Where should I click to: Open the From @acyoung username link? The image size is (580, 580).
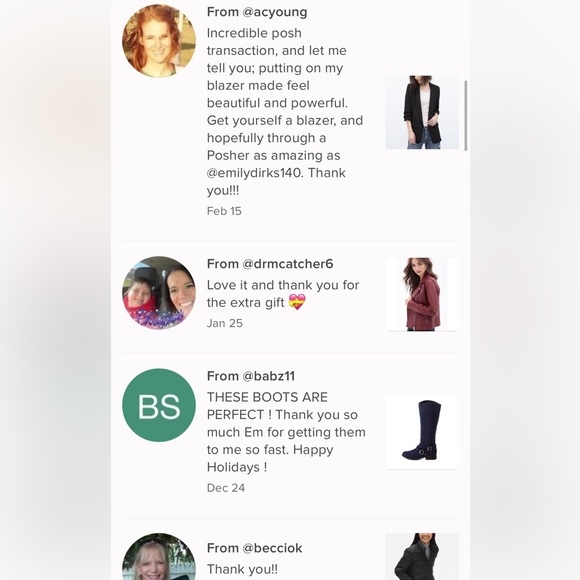coord(257,12)
